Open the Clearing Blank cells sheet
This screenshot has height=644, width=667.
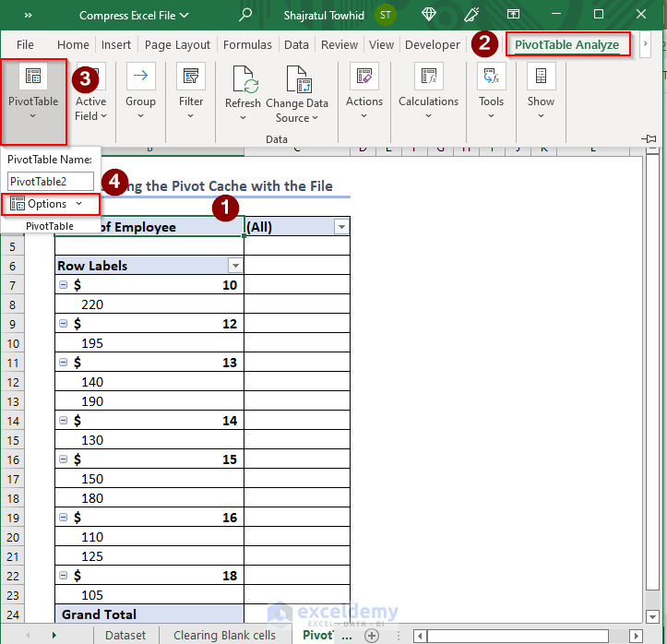click(x=224, y=635)
